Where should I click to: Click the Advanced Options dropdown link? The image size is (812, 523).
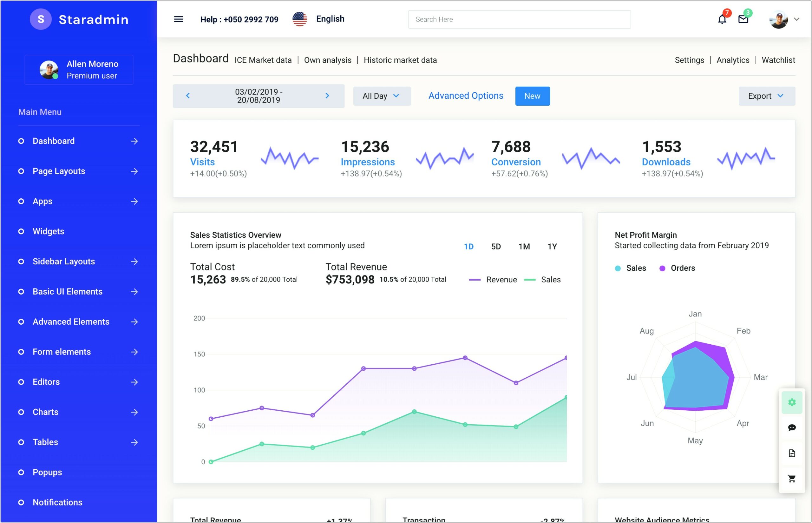[x=465, y=95]
